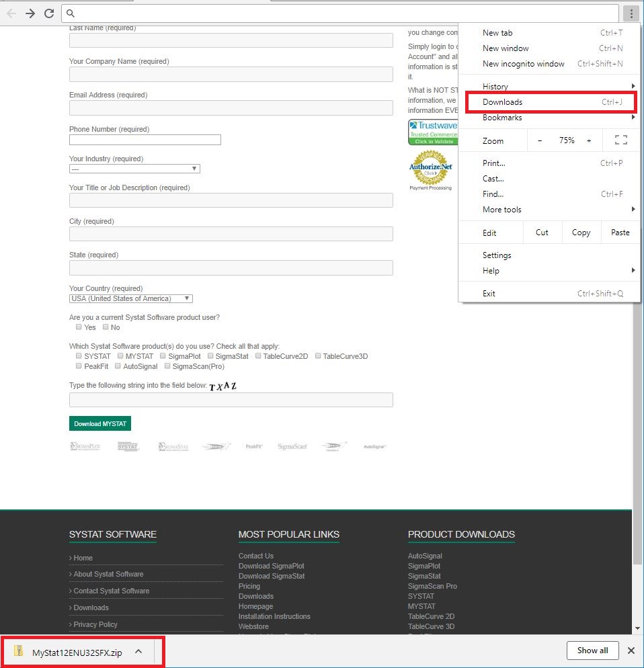Image resolution: width=644 pixels, height=668 pixels.
Task: Expand the Bookmarks submenu
Action: tap(633, 117)
